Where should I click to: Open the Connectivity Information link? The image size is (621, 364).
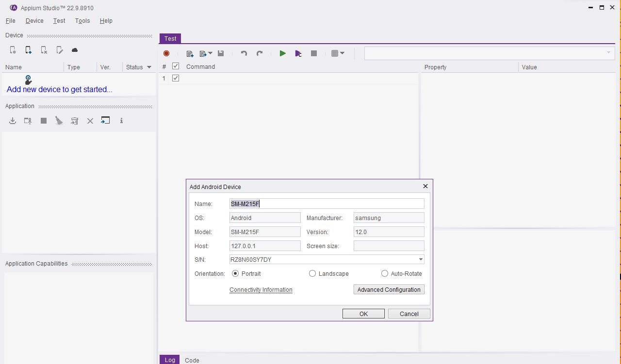point(261,290)
